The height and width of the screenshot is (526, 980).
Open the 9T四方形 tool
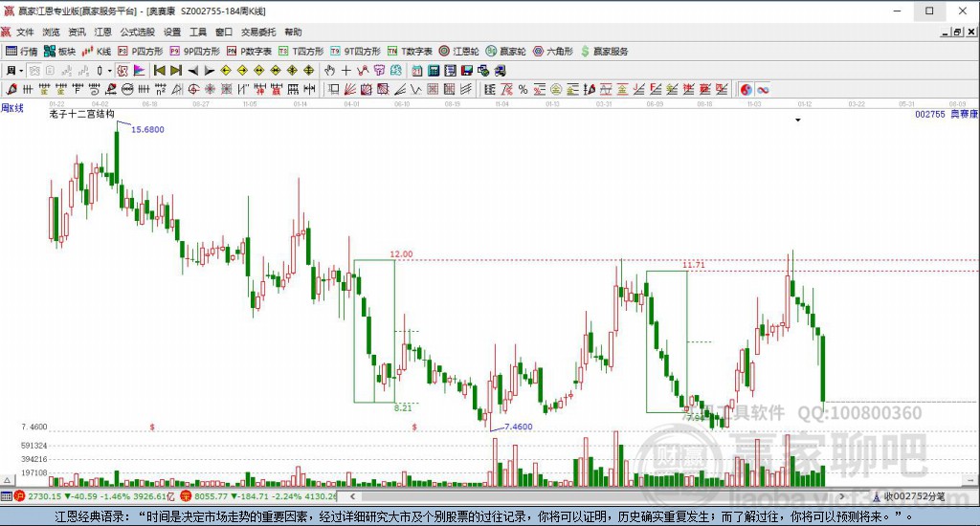tap(356, 52)
